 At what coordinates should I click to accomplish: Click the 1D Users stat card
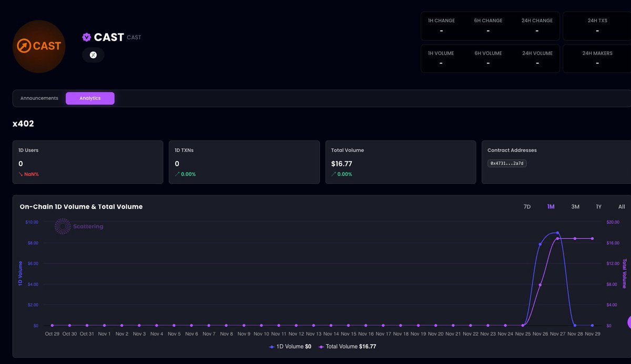click(88, 162)
